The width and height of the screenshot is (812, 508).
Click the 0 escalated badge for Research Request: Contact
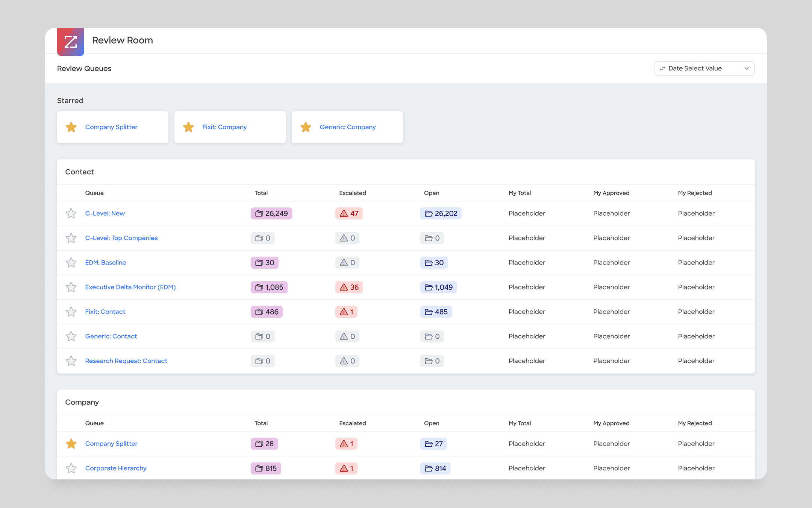point(347,361)
